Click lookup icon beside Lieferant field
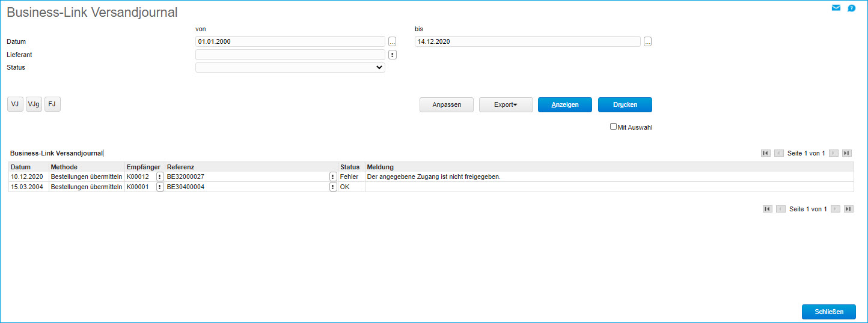 [x=392, y=55]
